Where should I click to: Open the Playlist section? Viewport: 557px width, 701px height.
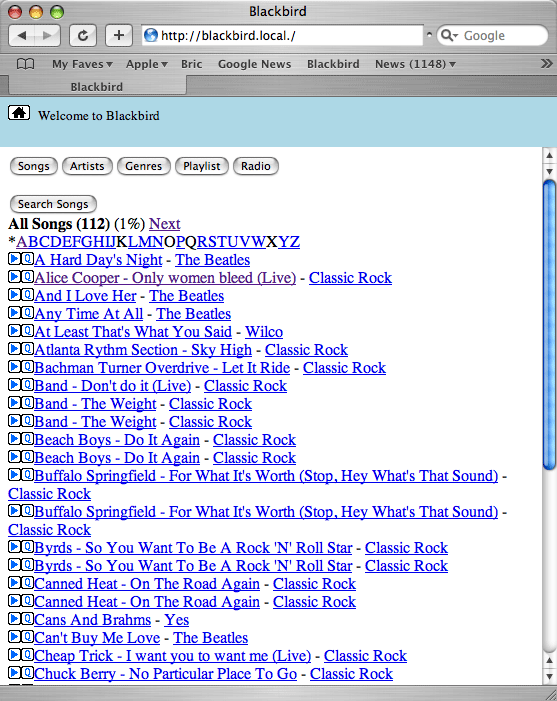(x=202, y=166)
